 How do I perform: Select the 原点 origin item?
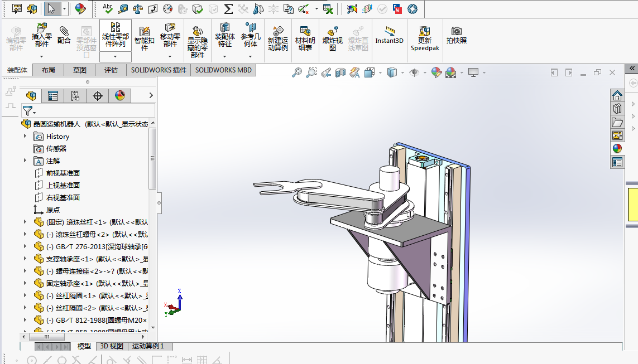[53, 210]
